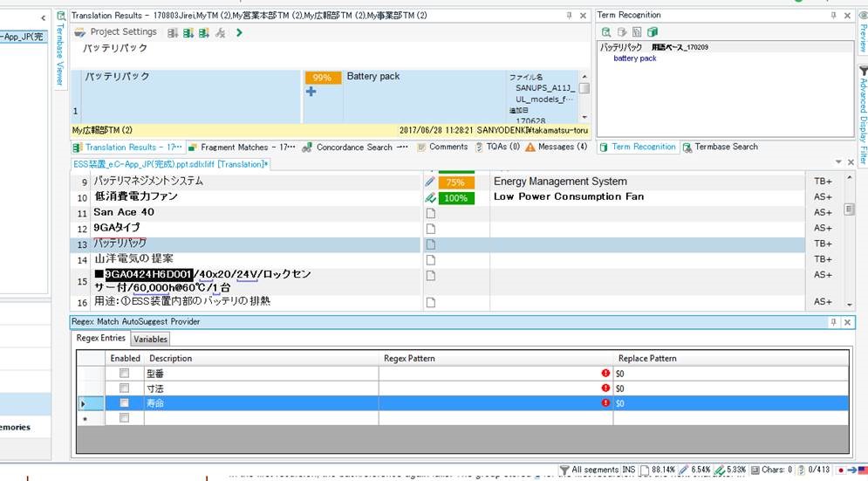This screenshot has height=481, width=868.
Task: Pin the Regex Match AutoSuggest Provider panel
Action: (x=834, y=322)
